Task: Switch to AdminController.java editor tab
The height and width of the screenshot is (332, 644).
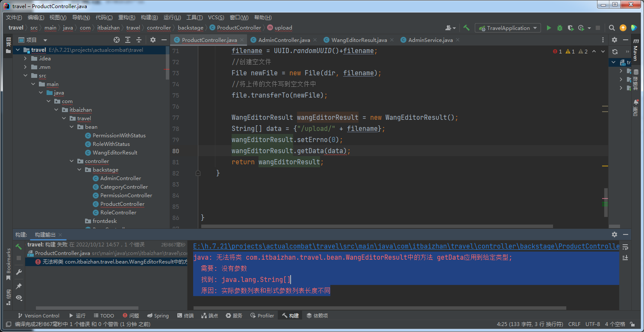Action: (x=284, y=40)
